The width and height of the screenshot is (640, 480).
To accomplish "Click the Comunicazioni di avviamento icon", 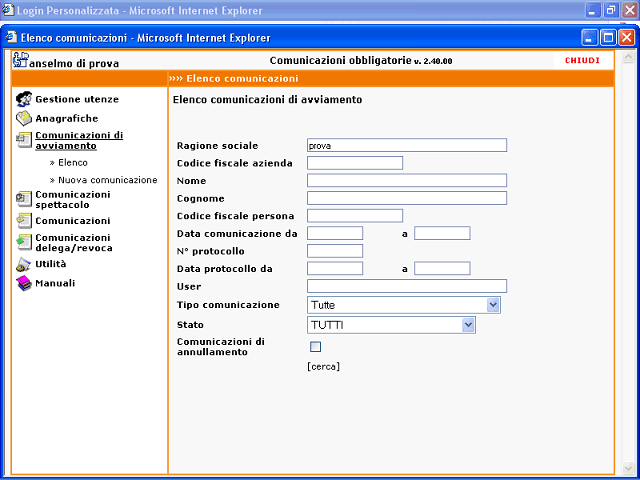I will coord(24,140).
